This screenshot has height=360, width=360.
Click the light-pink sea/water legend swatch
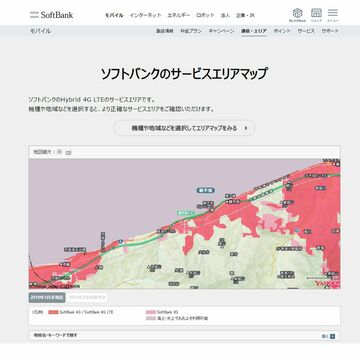click(x=151, y=318)
